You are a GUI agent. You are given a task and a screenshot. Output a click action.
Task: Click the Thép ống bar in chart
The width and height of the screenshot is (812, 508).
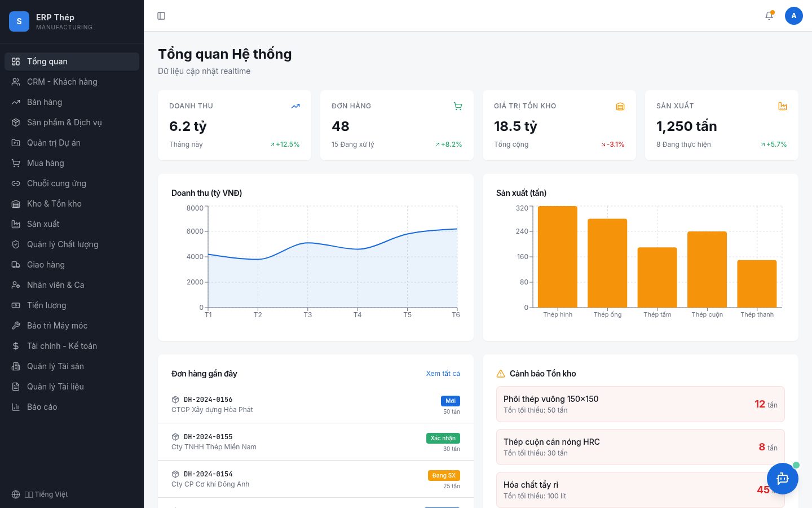[607, 263]
